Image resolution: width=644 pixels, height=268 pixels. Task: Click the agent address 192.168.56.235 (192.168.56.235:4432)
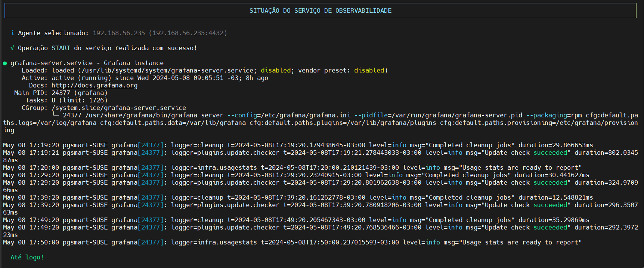[160, 33]
